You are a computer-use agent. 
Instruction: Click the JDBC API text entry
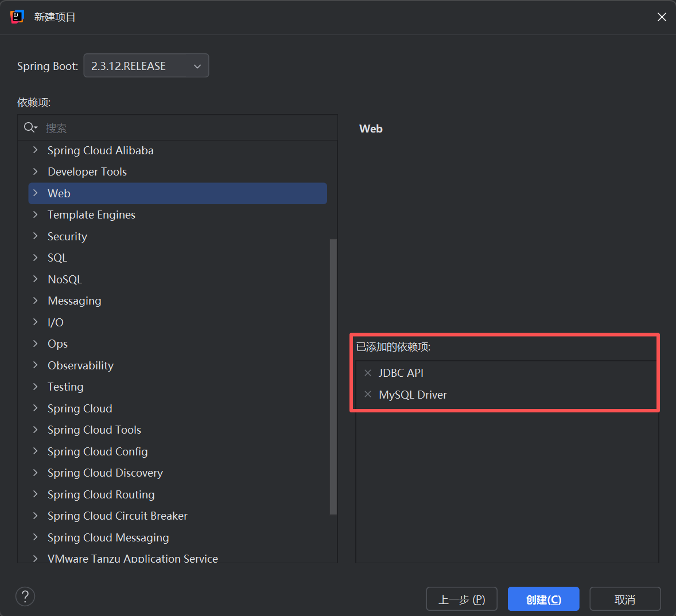(x=401, y=373)
